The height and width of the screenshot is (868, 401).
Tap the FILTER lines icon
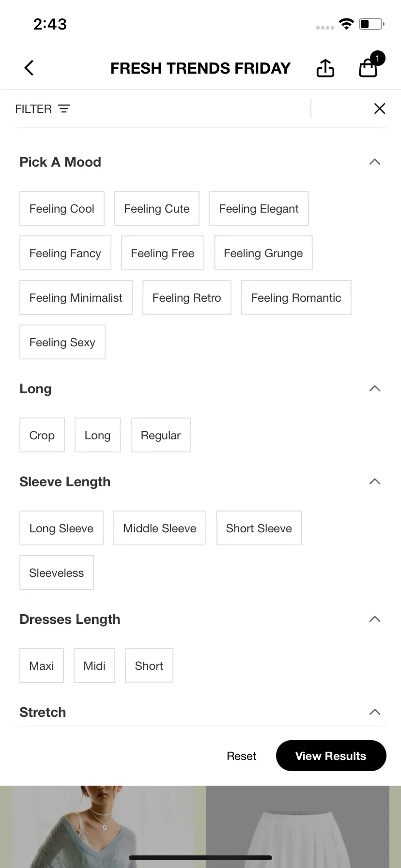tap(64, 108)
